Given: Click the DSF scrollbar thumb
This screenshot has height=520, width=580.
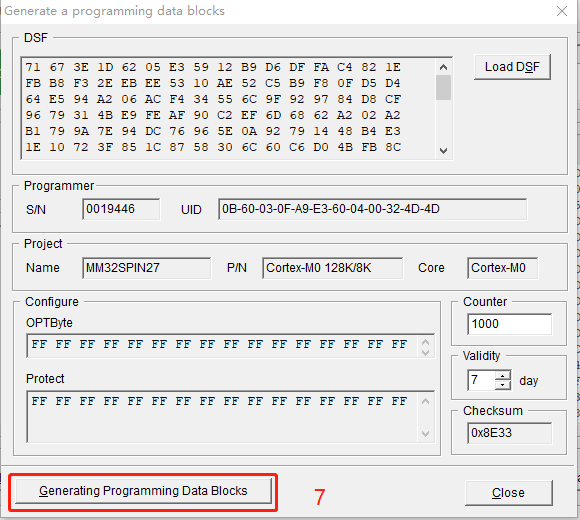Looking at the screenshot, I should point(443,88).
